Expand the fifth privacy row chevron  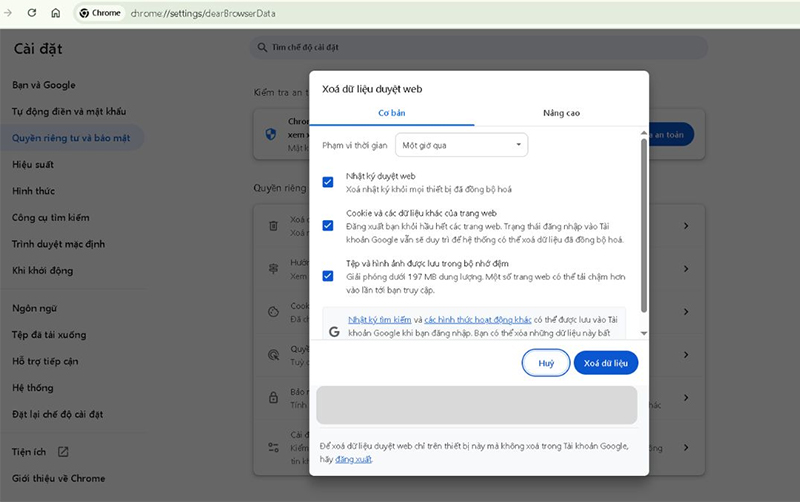click(x=686, y=397)
